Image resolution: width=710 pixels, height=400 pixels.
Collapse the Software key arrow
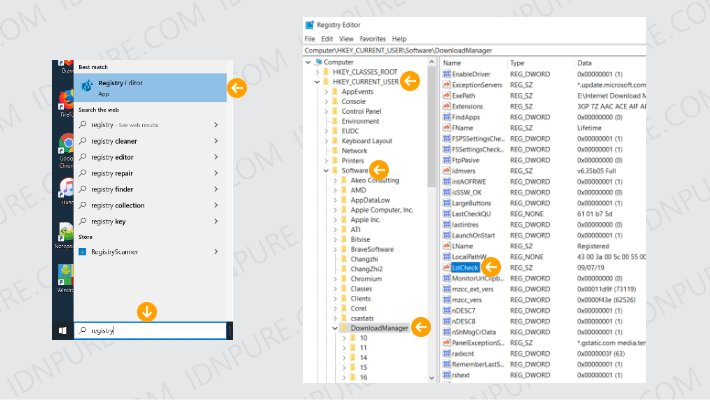point(326,171)
